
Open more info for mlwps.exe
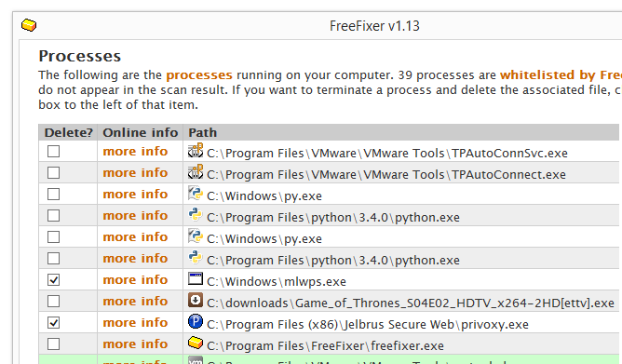(135, 280)
